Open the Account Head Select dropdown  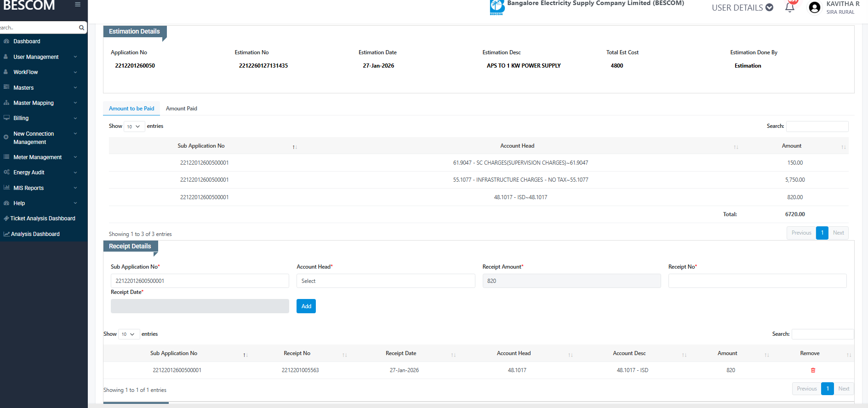[x=385, y=281]
